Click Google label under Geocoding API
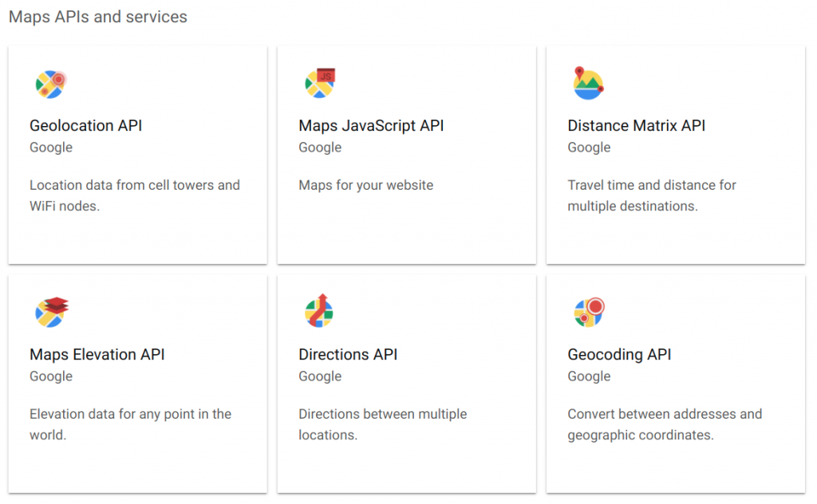Viewport: 817px width, 504px height. [589, 376]
